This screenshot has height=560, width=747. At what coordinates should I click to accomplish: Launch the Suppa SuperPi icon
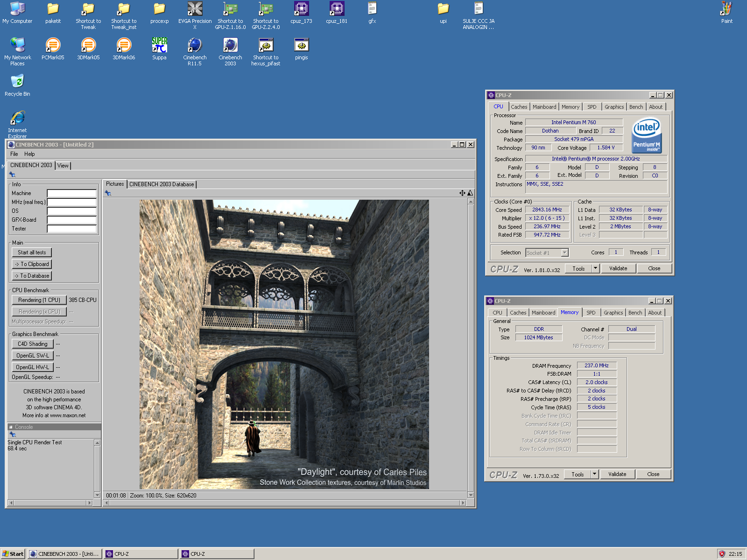pos(159,49)
